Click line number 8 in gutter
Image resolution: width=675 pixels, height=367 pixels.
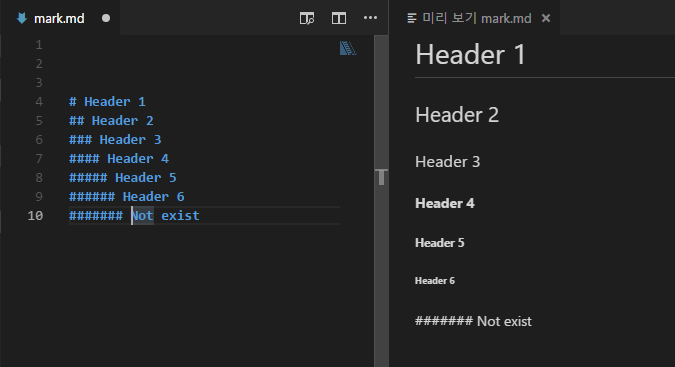pyautogui.click(x=39, y=177)
